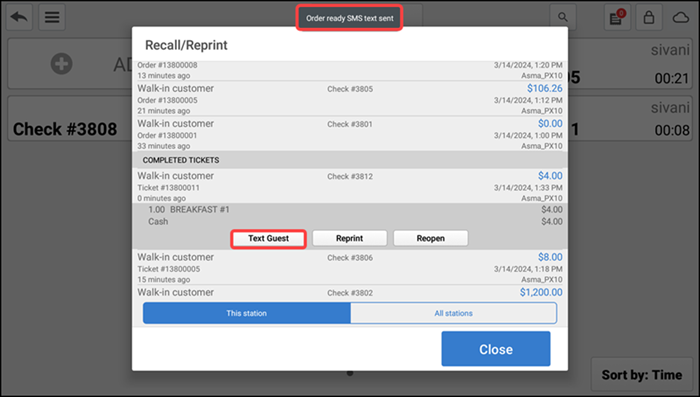Screen dimensions: 700x397
Task: Close the Recall/Reprint dialog
Action: [496, 349]
